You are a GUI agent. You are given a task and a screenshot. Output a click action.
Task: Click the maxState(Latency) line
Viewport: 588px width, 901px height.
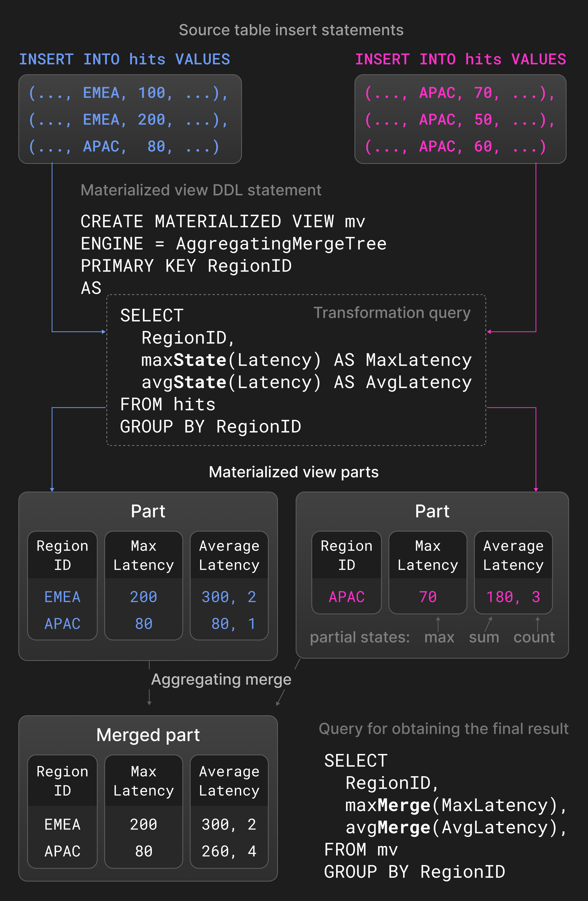tap(306, 360)
